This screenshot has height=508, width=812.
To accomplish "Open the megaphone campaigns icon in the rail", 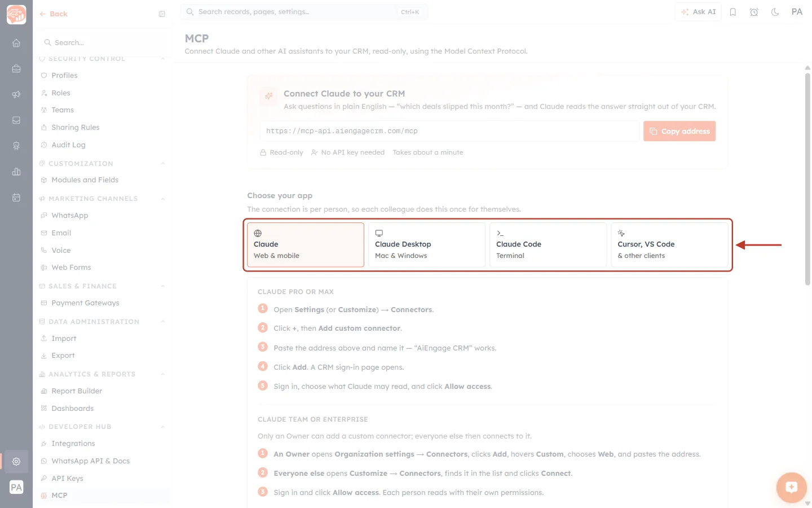I will [x=16, y=94].
